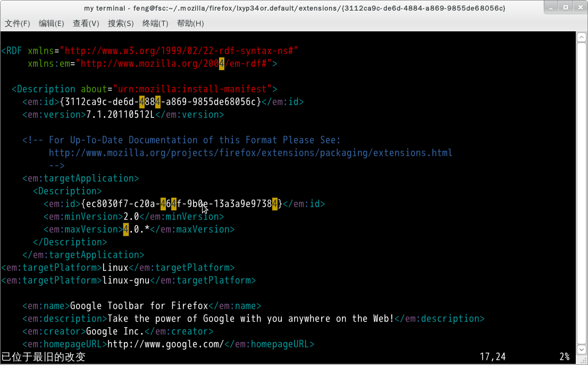Viewport: 588px width, 365px height.
Task: Maximize the terminal window
Action: click(x=566, y=7)
